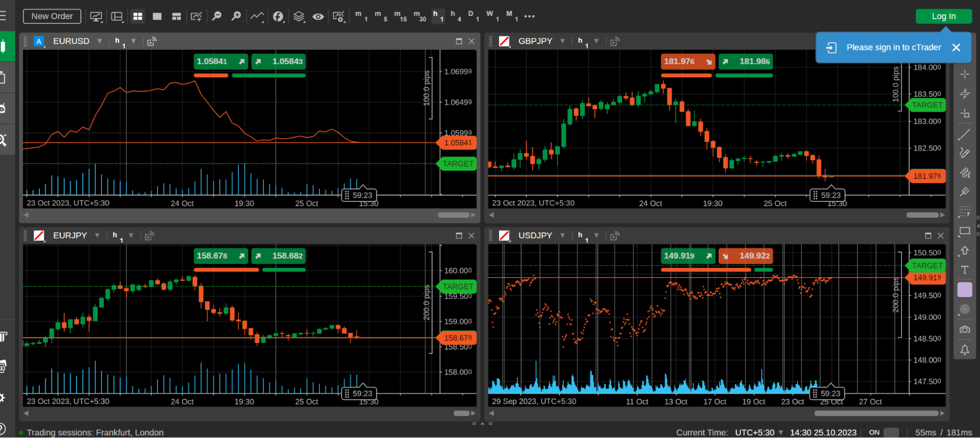The width and height of the screenshot is (980, 438).
Task: Select m5 timeframe
Action: [x=380, y=16]
